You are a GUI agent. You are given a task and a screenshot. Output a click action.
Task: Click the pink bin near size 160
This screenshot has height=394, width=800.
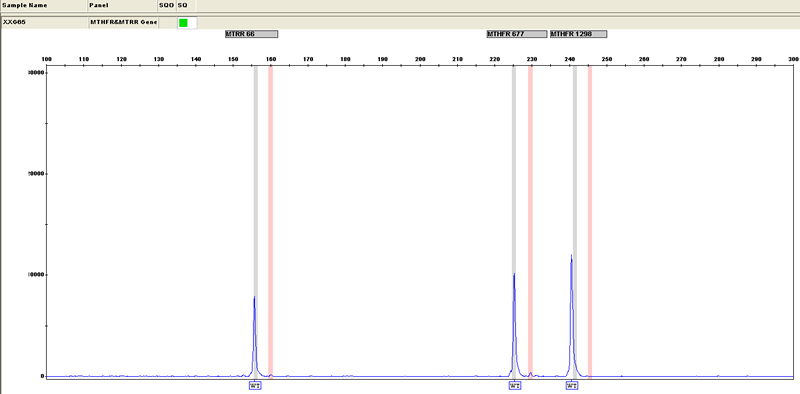click(270, 221)
